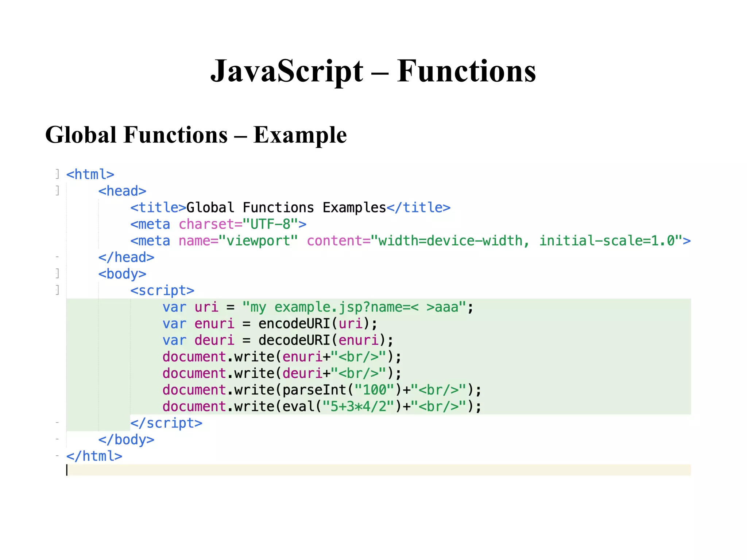
Task: Click parseInt("100") in the code
Action: [342, 390]
